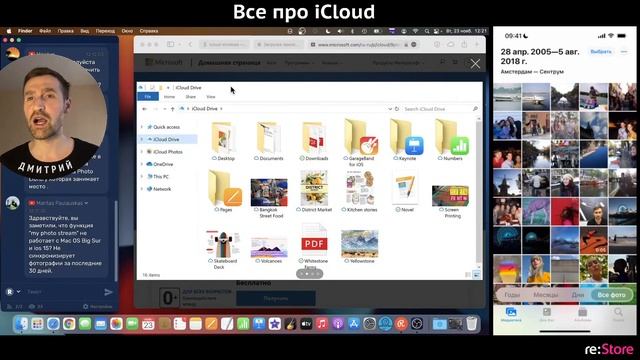Screen dimensions: 640x360
Task: Click Back arrow in Explorer navigation
Action: click(x=144, y=109)
